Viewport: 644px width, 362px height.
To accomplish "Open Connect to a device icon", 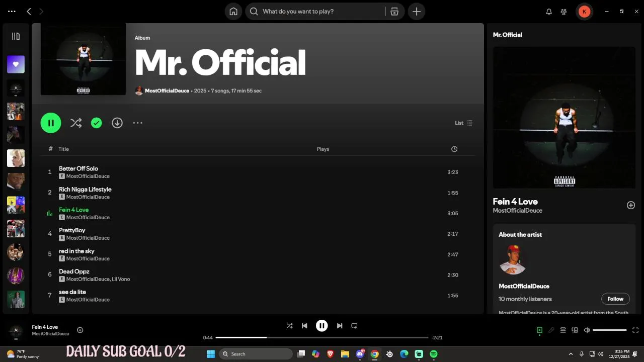I will pos(575,330).
